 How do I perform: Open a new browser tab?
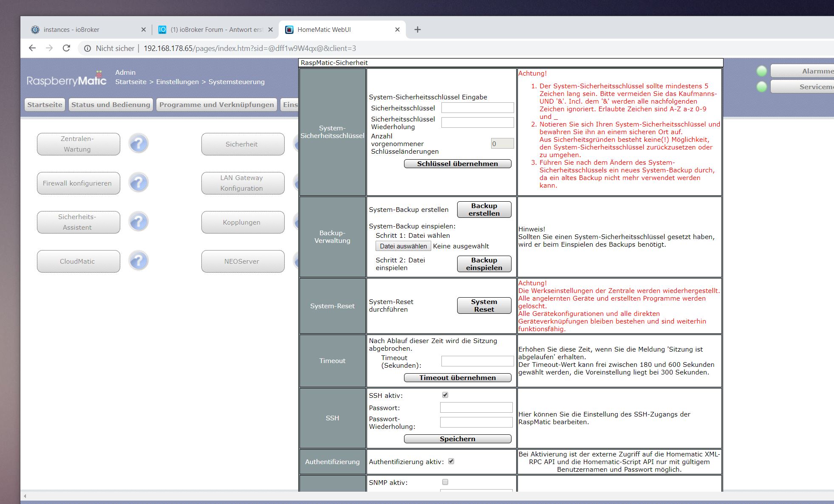click(417, 29)
